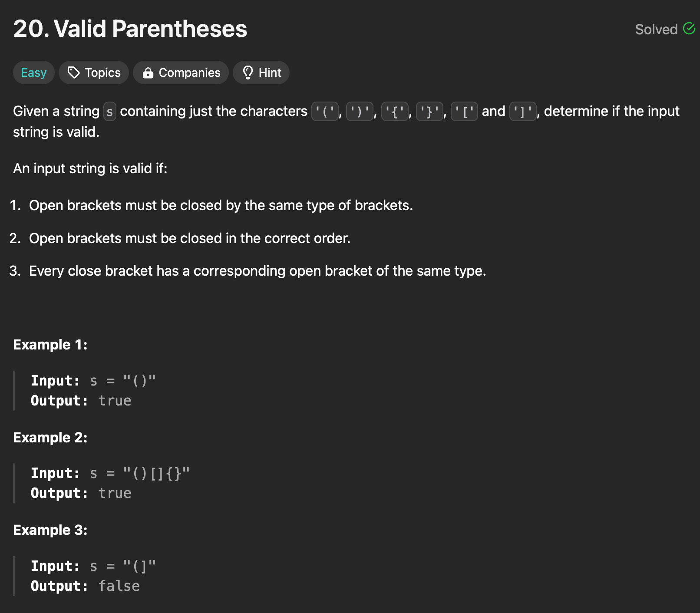Click the Example 1 input string "()"
Image resolution: width=700 pixels, height=613 pixels.
(139, 381)
